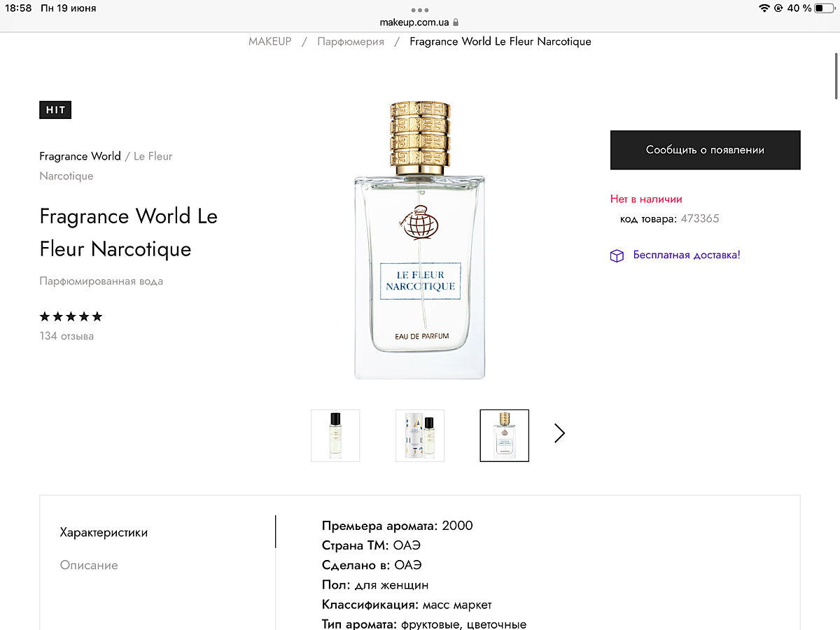Click the HIT badge label
The width and height of the screenshot is (840, 630).
pos(55,110)
